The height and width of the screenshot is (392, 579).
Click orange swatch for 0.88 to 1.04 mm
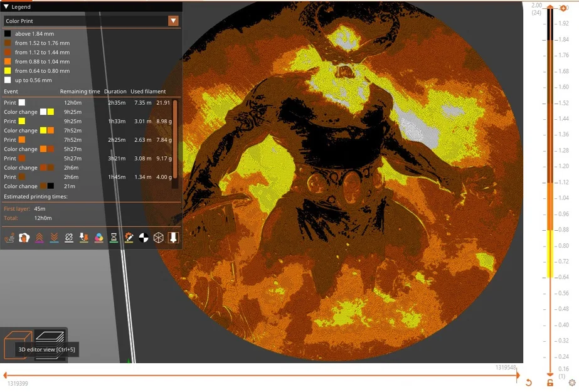[x=8, y=61]
